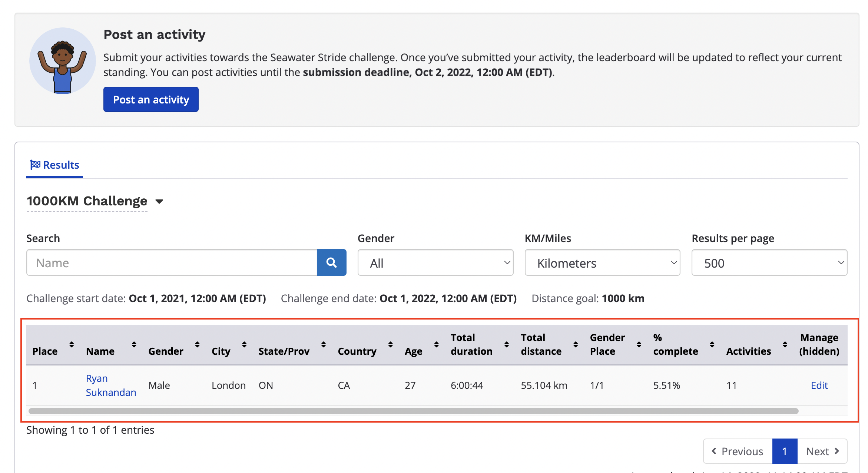
Task: Sort table by Name column arrows
Action: click(134, 345)
